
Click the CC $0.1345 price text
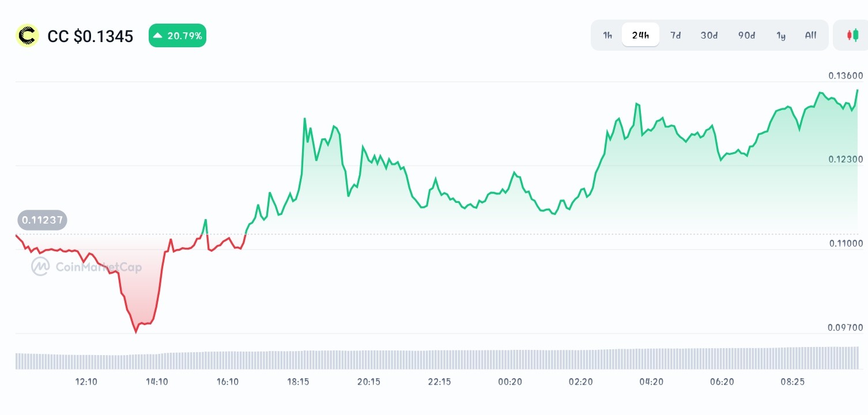point(90,36)
